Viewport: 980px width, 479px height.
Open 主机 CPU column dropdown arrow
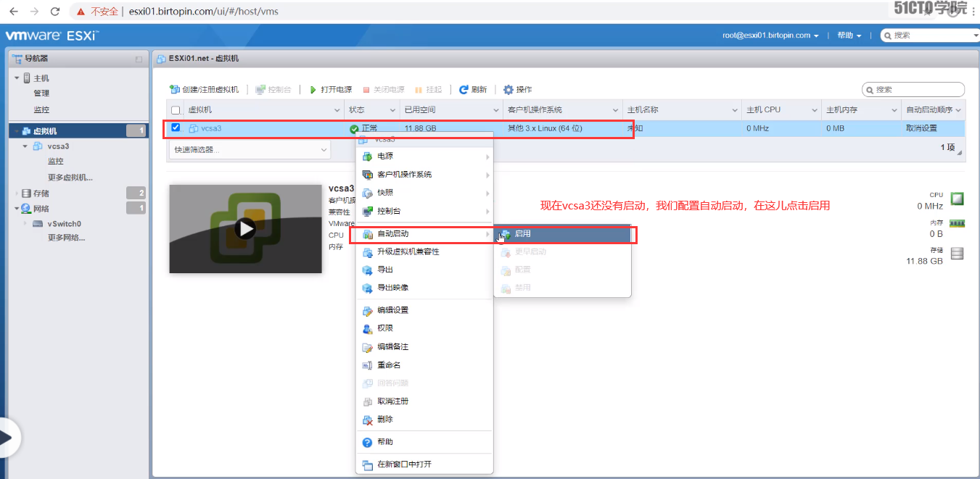[x=814, y=110]
